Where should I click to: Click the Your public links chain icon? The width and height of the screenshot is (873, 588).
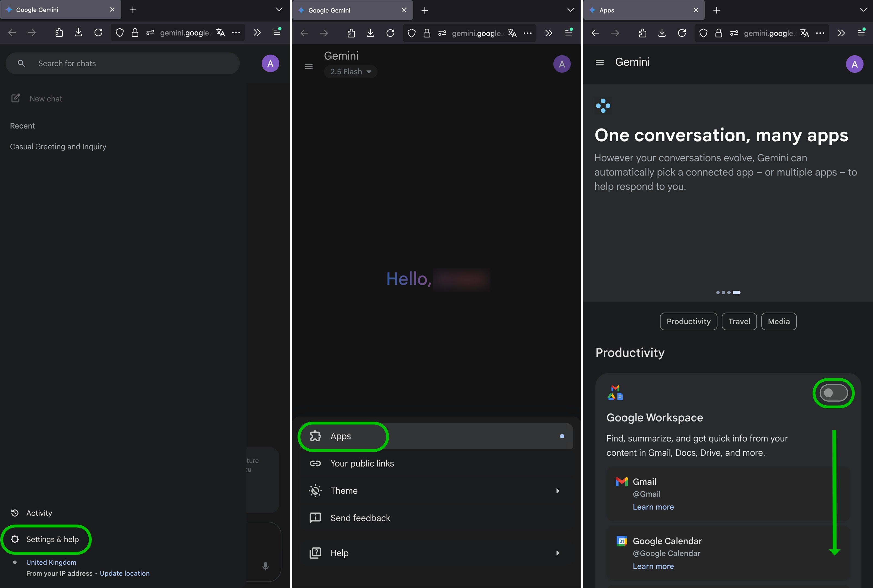tap(315, 464)
